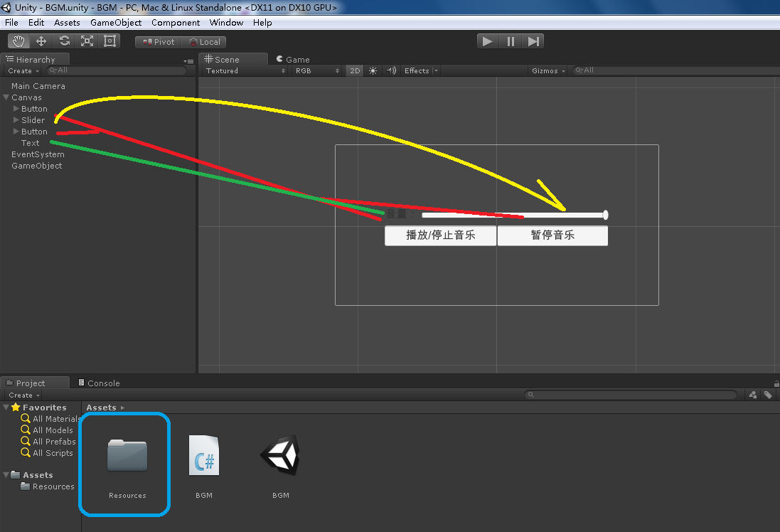Toggle scene audio speaker icon
This screenshot has width=780, height=532.
(392, 70)
